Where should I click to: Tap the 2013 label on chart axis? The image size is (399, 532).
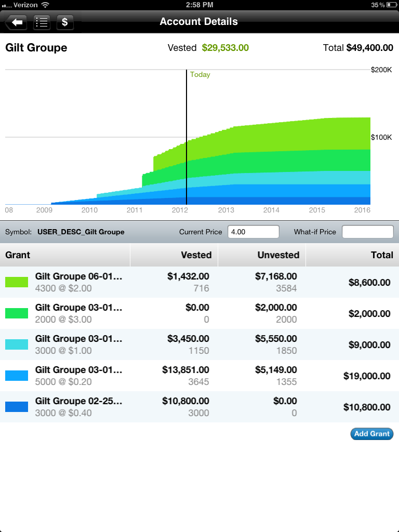[226, 210]
